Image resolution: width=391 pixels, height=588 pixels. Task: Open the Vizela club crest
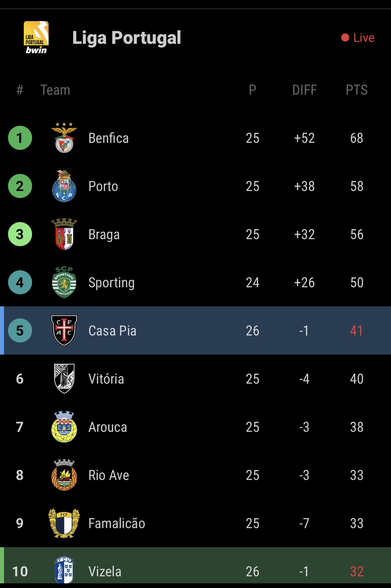[64, 570]
